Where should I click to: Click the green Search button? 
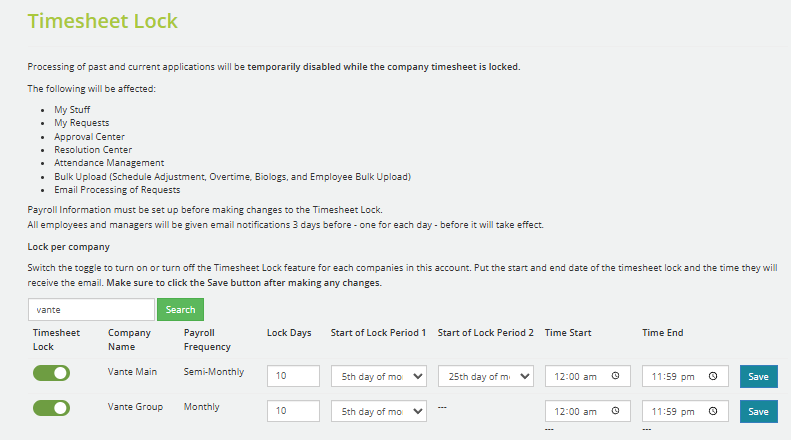click(x=180, y=309)
